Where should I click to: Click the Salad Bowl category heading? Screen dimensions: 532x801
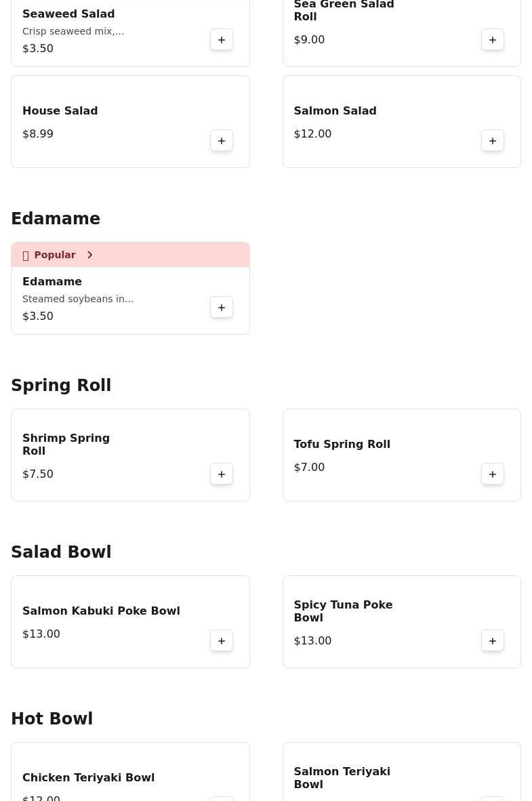61,552
